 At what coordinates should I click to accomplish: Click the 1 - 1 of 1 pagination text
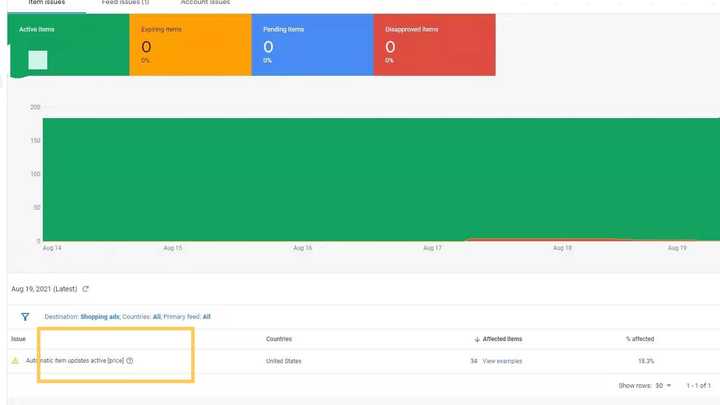point(698,386)
